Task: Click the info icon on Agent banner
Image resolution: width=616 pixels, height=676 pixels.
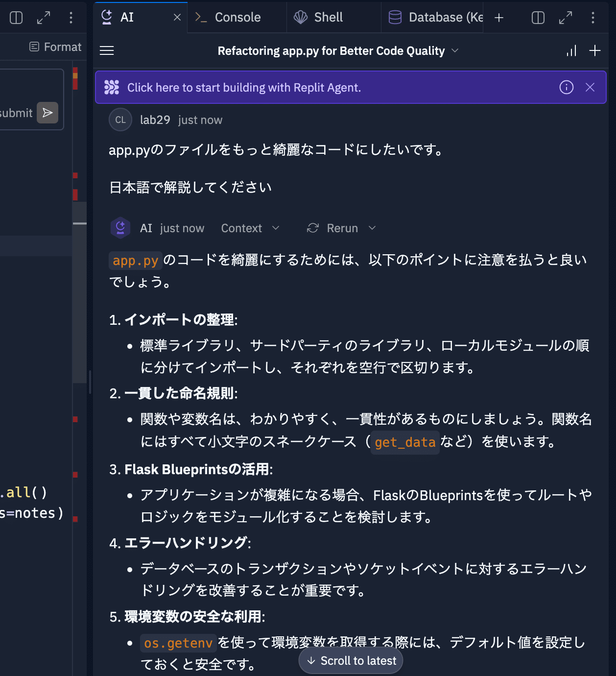Action: [567, 87]
